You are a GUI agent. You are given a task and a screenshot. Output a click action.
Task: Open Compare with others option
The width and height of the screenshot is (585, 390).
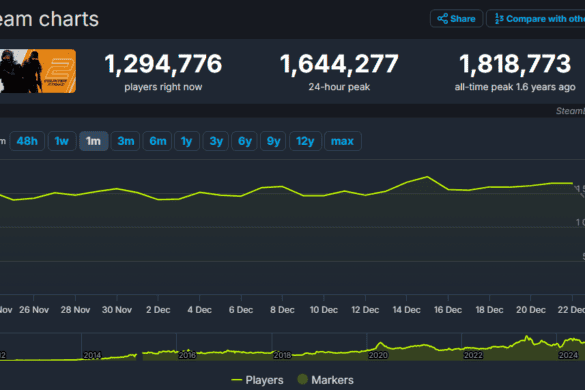[x=536, y=19]
